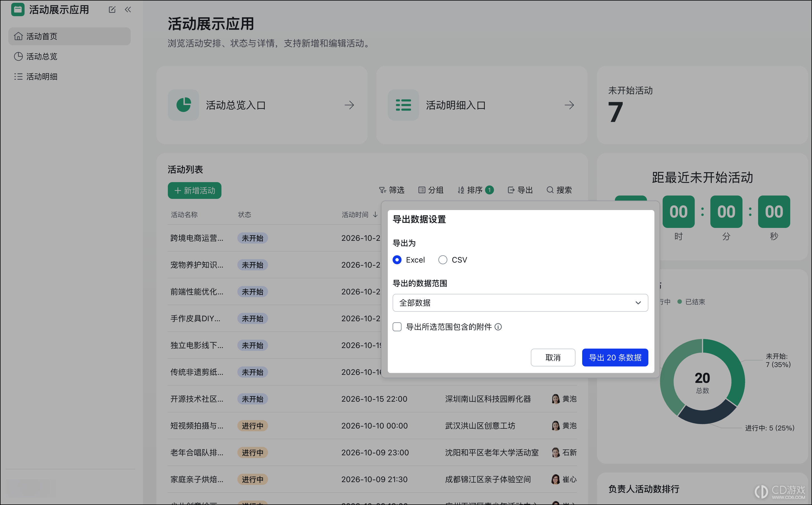
Task: Open 筛选 filter tool
Action: (x=392, y=190)
